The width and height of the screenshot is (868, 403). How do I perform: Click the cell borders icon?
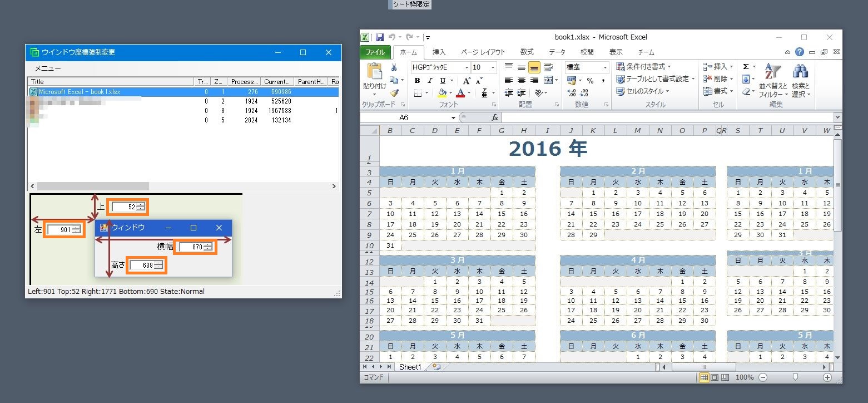tap(417, 93)
